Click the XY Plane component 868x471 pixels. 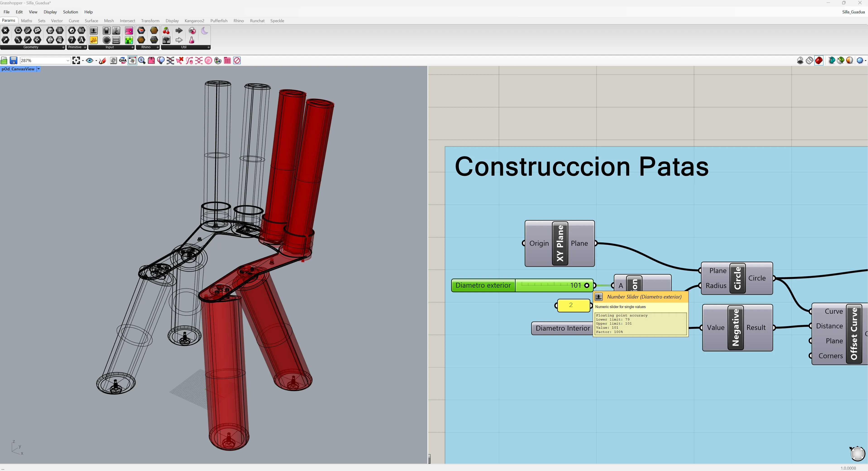click(560, 243)
